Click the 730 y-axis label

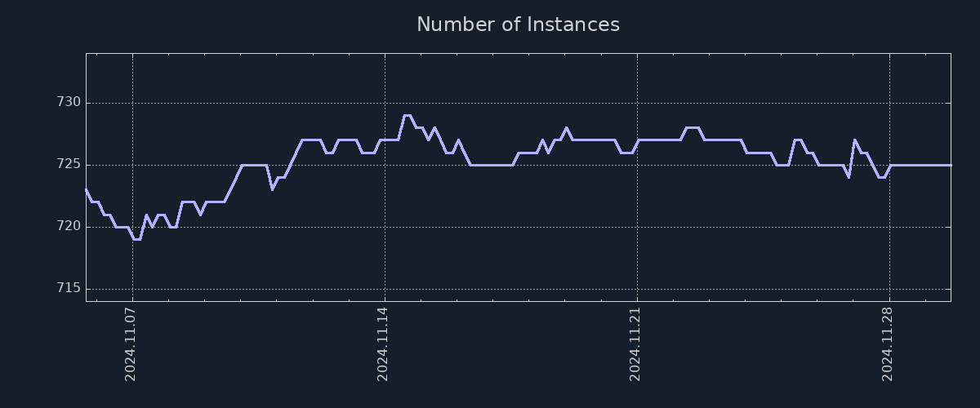tap(69, 103)
